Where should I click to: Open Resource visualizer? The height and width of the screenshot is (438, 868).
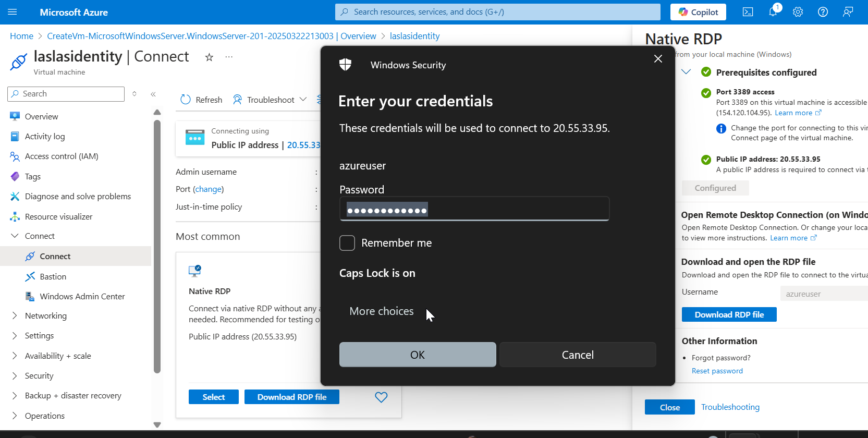click(58, 217)
